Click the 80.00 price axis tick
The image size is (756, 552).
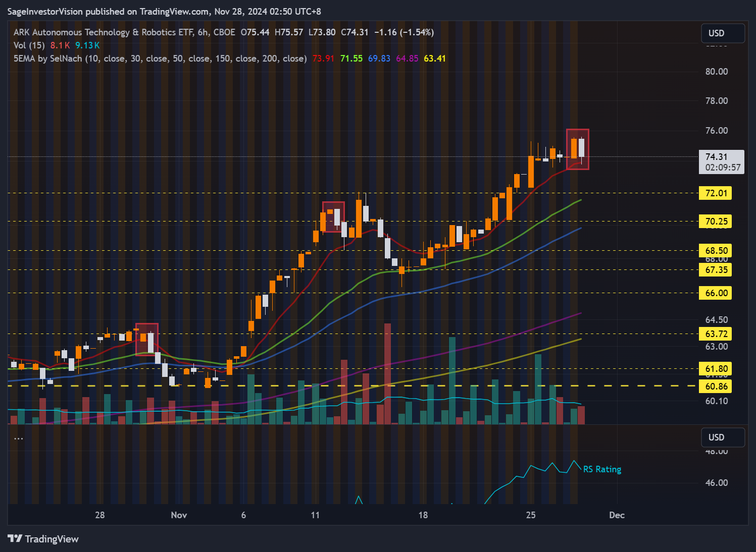[x=717, y=72]
